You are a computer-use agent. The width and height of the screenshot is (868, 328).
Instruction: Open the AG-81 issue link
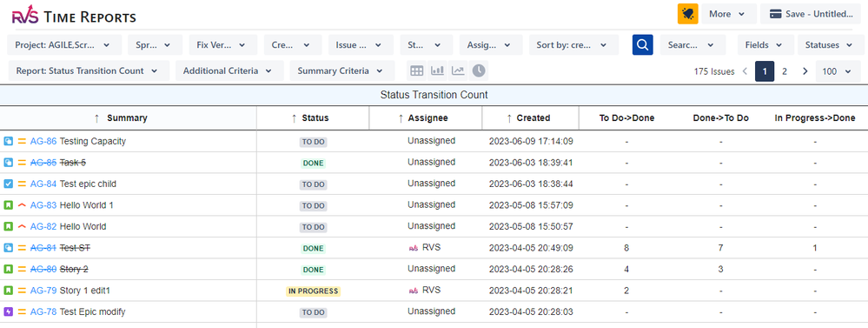(43, 248)
